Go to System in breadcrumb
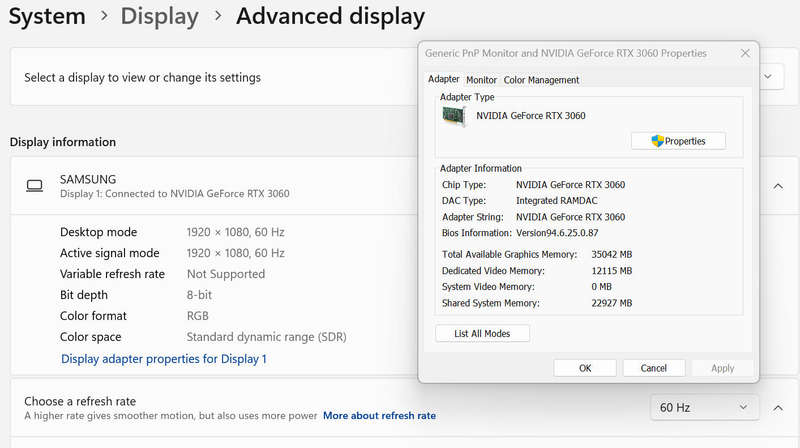Image resolution: width=800 pixels, height=448 pixels. [x=47, y=16]
